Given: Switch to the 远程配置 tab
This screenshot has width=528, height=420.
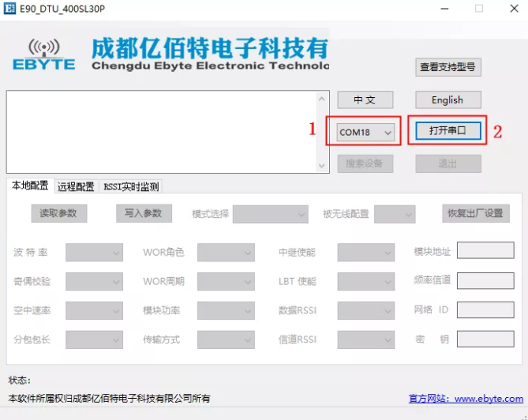Looking at the screenshot, I should (76, 186).
